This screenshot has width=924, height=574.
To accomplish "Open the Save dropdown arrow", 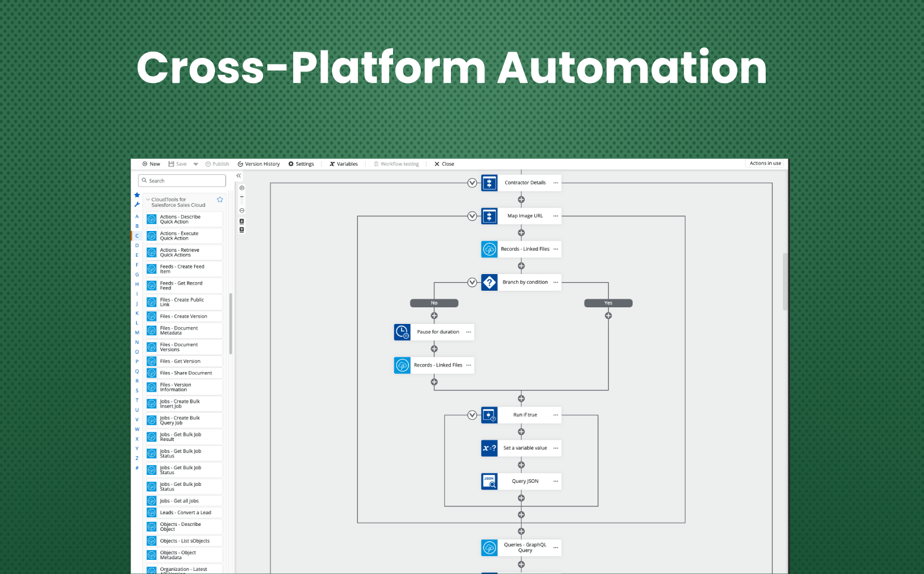I will tap(195, 164).
